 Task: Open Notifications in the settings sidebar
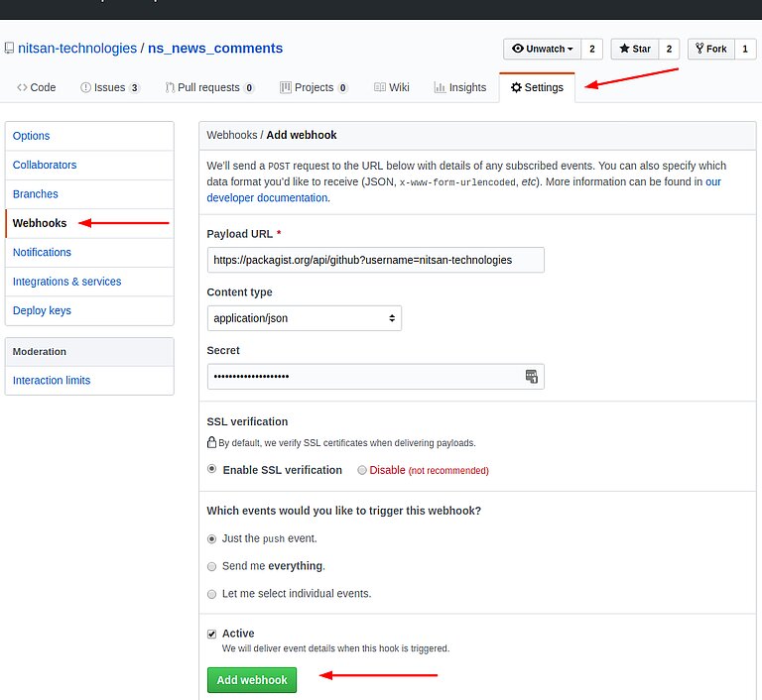[x=89, y=253]
